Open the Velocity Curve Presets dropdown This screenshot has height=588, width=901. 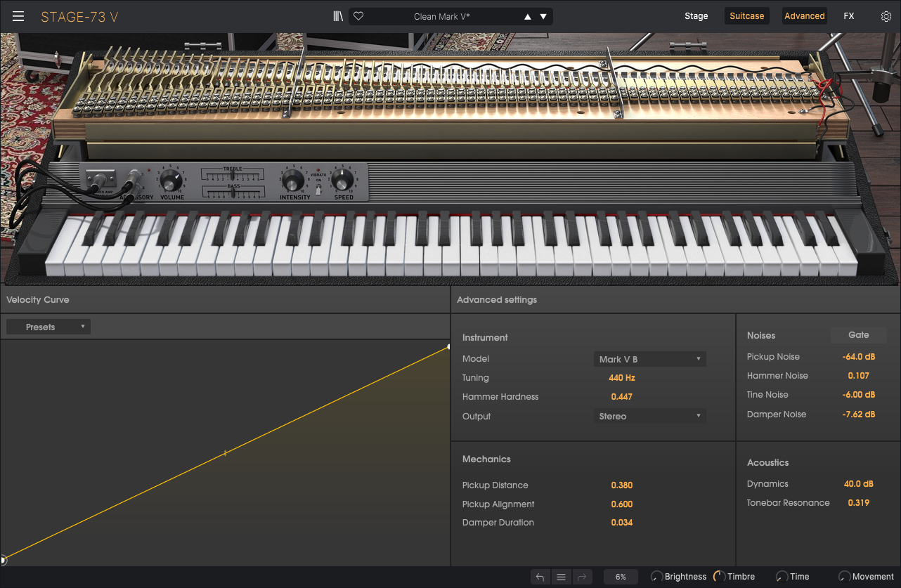click(48, 327)
